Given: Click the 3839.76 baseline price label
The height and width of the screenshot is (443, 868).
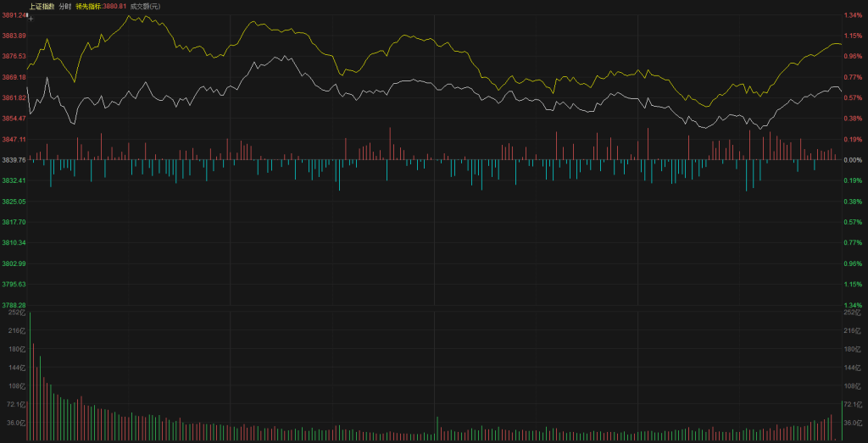Looking at the screenshot, I should coord(14,160).
